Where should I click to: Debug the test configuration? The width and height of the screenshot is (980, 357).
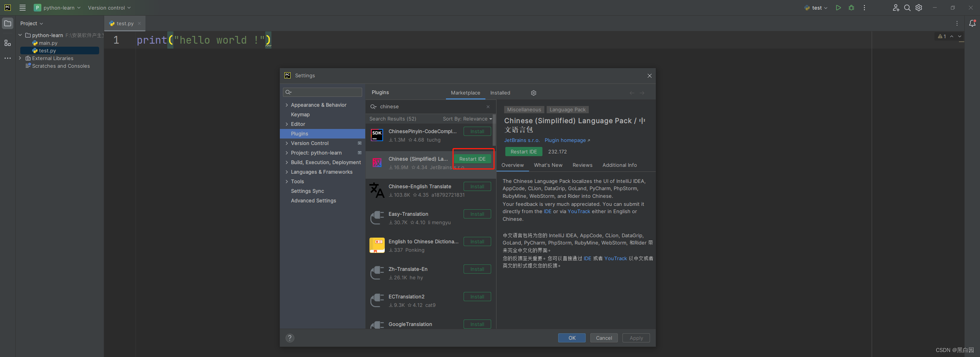click(x=851, y=8)
